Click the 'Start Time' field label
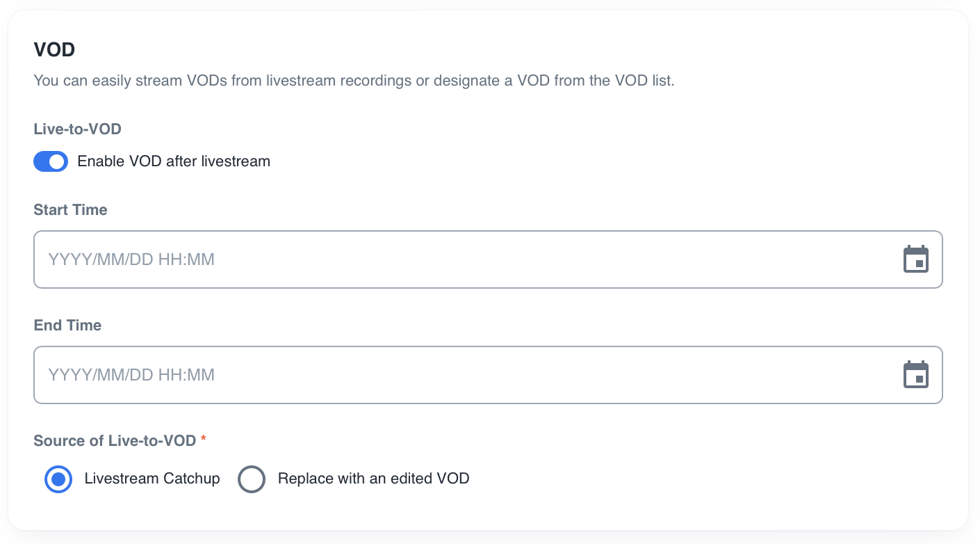This screenshot has height=544, width=980. pos(70,210)
